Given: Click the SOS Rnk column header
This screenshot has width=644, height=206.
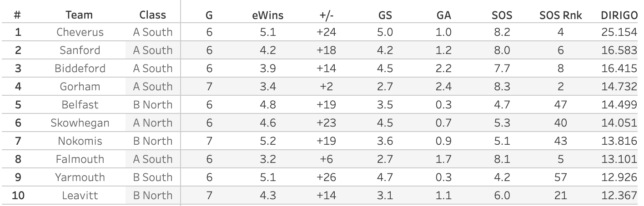Looking at the screenshot, I should 561,15.
